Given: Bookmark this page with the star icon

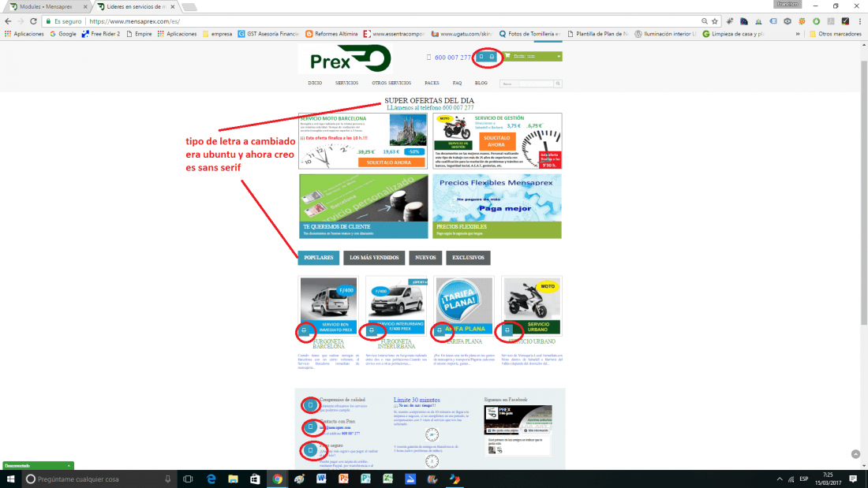Looking at the screenshot, I should click(715, 21).
